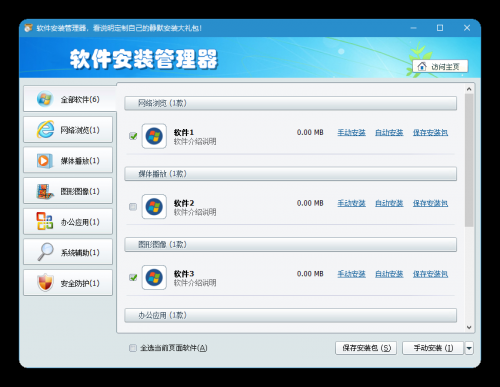This screenshot has width=500, height=387.
Task: Open the dropdown arrow beside 手动安装 (I)
Action: (469, 348)
